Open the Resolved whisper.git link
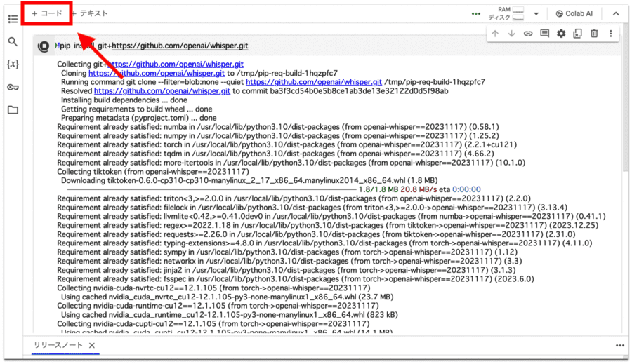Viewport: 632px width, 364px height. (x=162, y=91)
